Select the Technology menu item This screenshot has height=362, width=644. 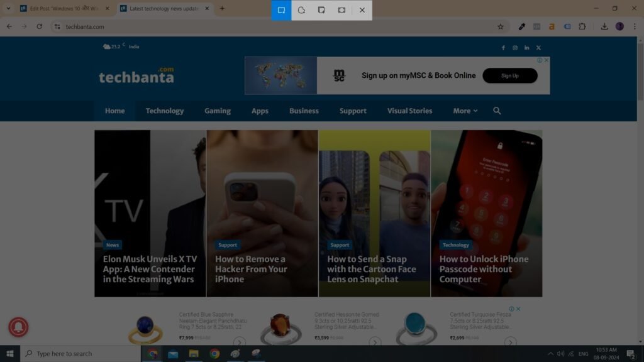(x=164, y=111)
